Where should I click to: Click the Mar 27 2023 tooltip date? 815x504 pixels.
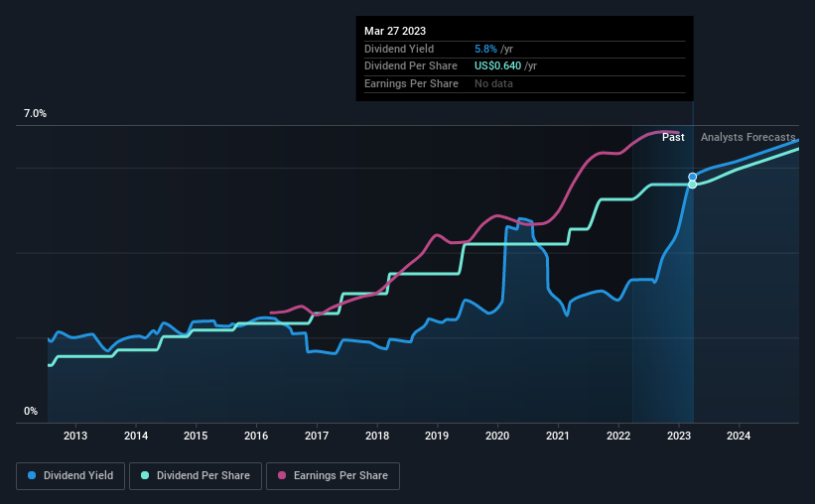tap(395, 31)
